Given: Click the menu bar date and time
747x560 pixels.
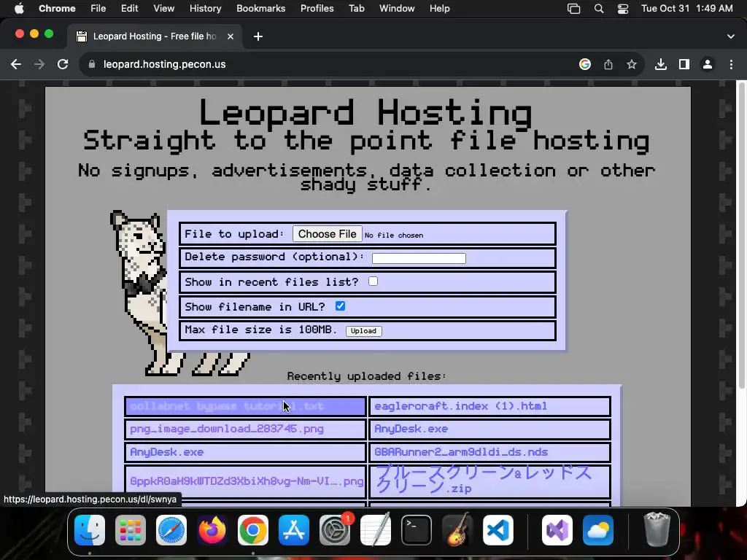Looking at the screenshot, I should (687, 9).
